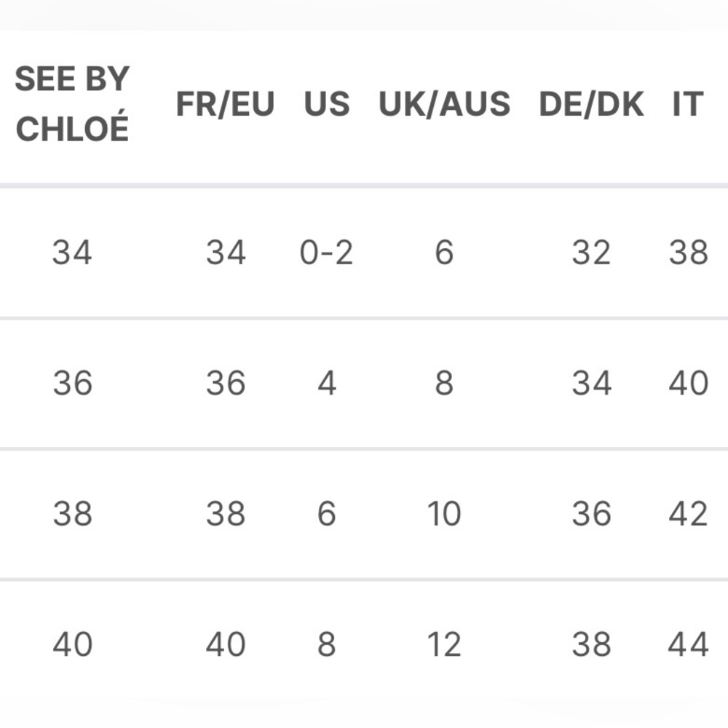Click the IT column header
The image size is (728, 728).
pos(688,104)
